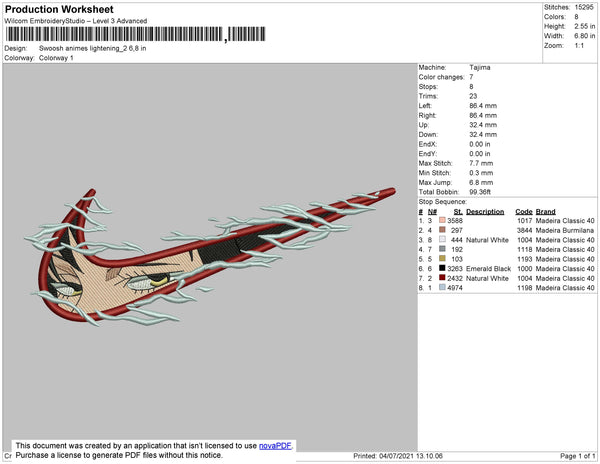The height and width of the screenshot is (464, 600).
Task: Click the Stitches count 15295 value
Action: click(584, 7)
